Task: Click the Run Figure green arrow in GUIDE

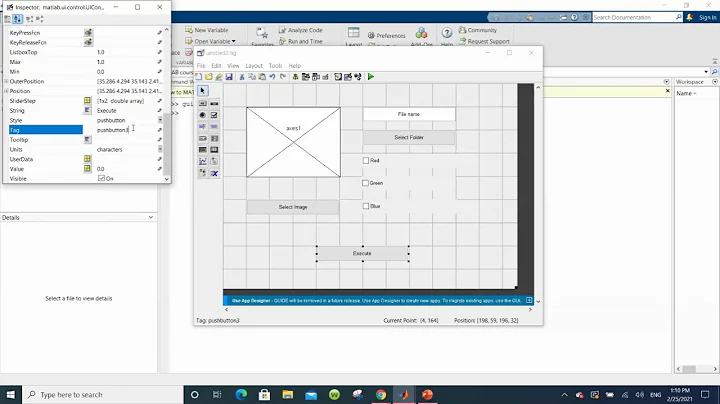Action: click(371, 77)
